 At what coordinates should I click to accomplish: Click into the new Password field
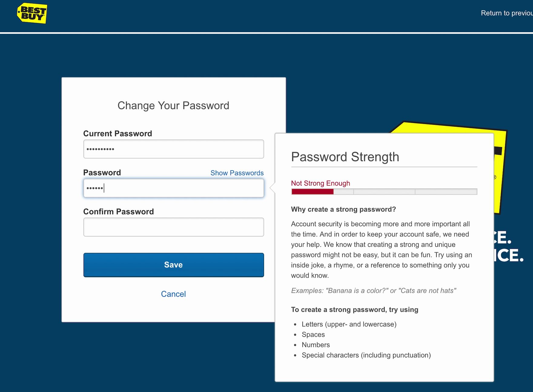pos(174,188)
